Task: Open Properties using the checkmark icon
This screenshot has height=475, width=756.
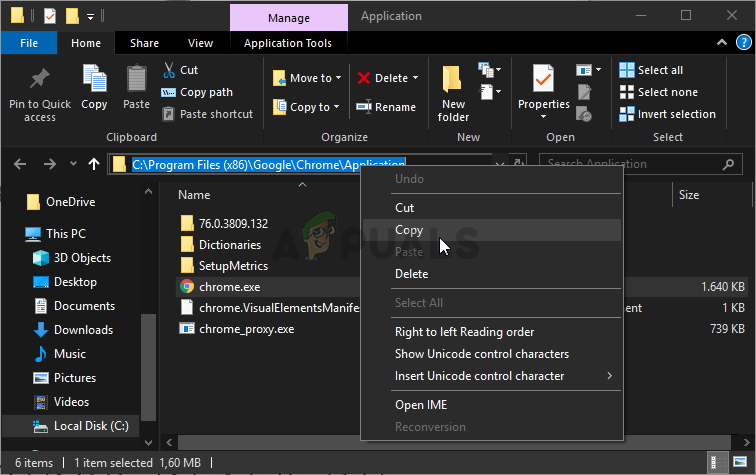Action: point(543,78)
